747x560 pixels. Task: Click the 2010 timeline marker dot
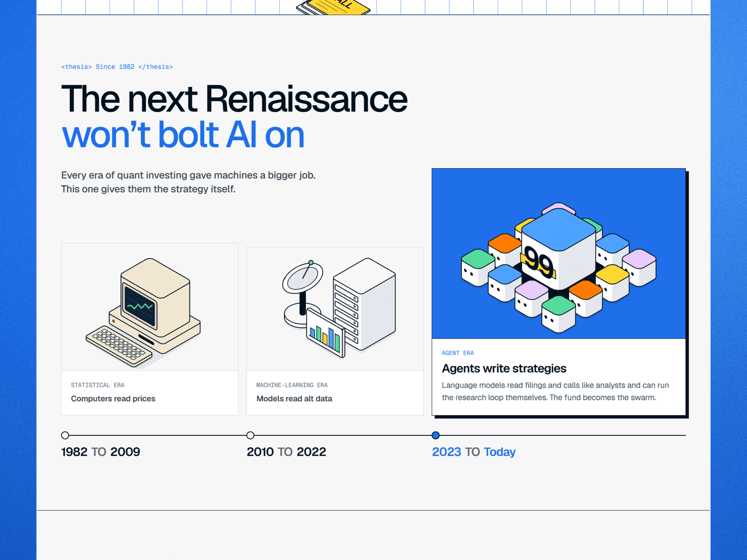coord(250,435)
